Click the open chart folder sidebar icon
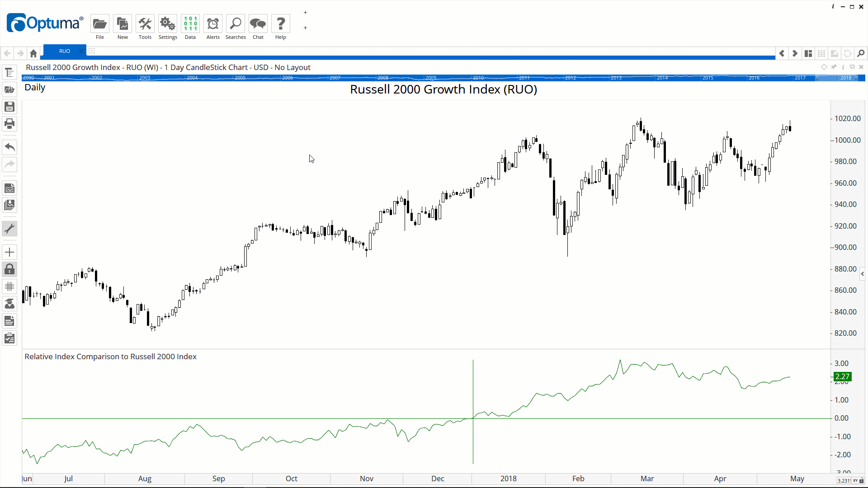This screenshot has height=488, width=868. pos(9,89)
